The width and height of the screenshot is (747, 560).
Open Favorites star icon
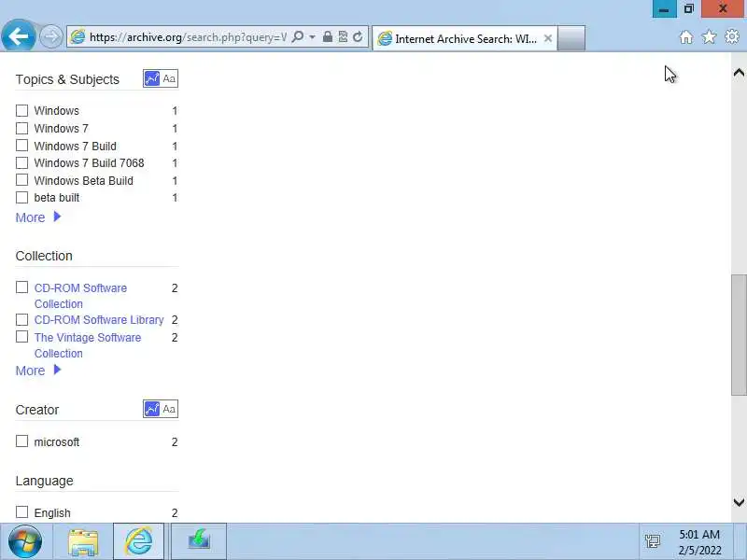click(x=709, y=36)
